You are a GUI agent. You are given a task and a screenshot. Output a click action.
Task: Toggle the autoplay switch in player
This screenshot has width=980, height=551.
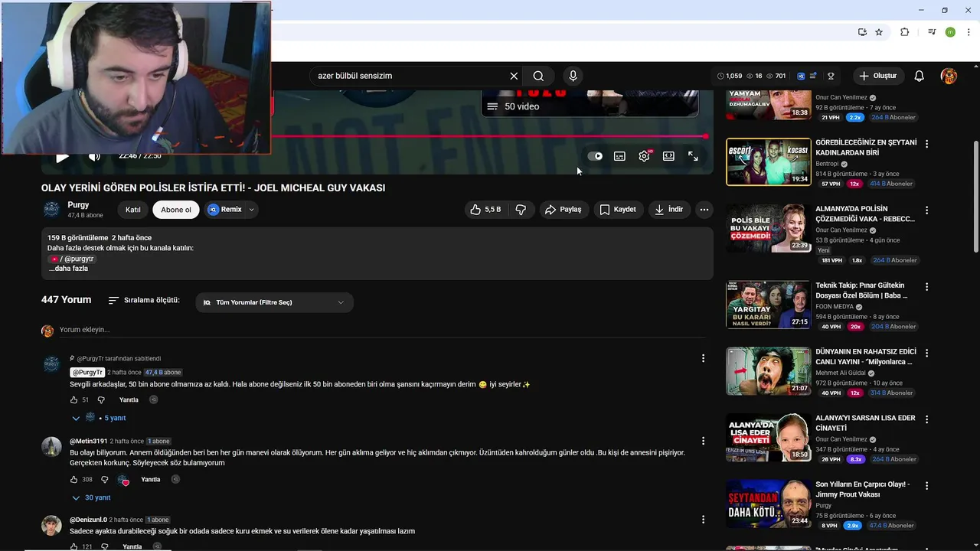[x=595, y=156]
